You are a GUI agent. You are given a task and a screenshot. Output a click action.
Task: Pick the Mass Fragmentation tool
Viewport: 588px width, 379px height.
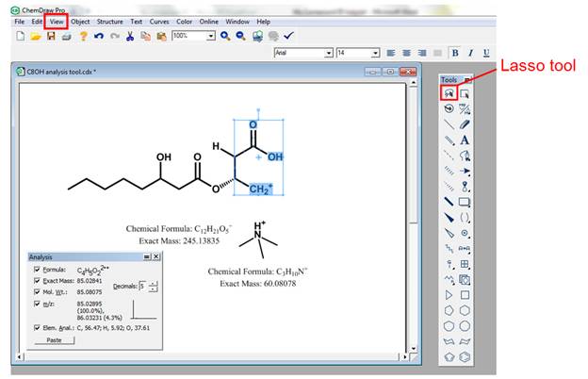click(x=465, y=108)
